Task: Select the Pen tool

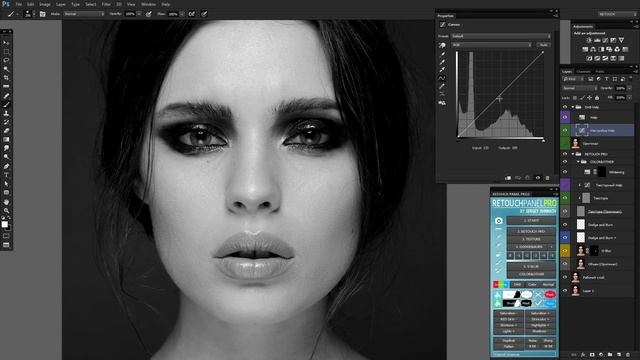Action: (6, 165)
